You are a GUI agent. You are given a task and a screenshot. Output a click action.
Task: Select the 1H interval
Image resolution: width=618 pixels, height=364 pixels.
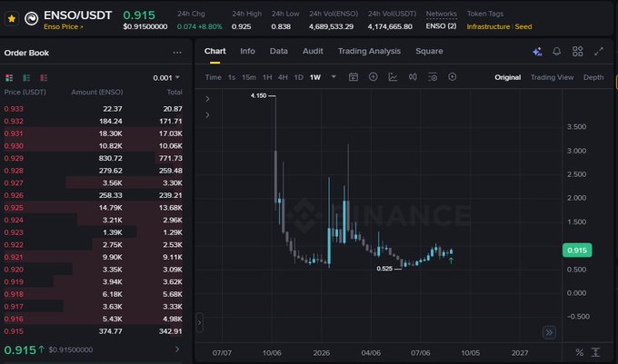coord(267,77)
